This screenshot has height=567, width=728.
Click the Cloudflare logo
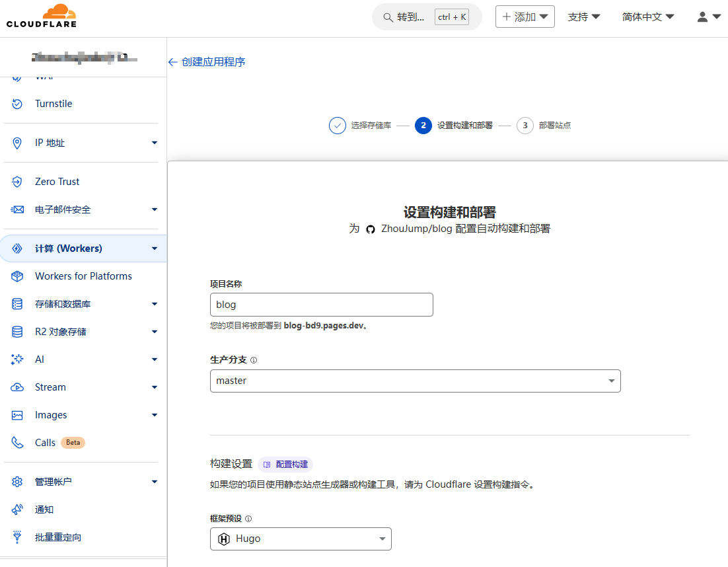coord(41,17)
